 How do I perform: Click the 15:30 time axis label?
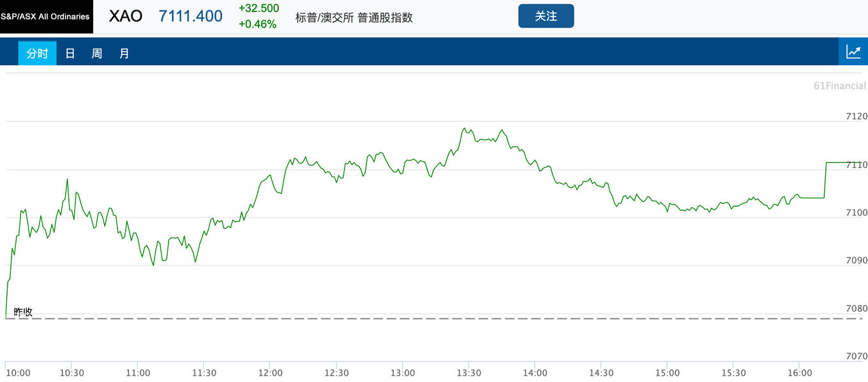tap(733, 373)
